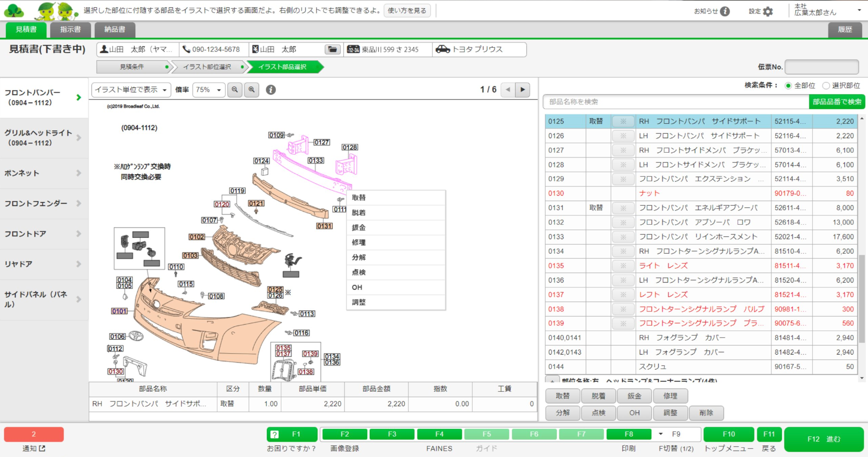
Task: Click the red 2 notification button
Action: 34,434
